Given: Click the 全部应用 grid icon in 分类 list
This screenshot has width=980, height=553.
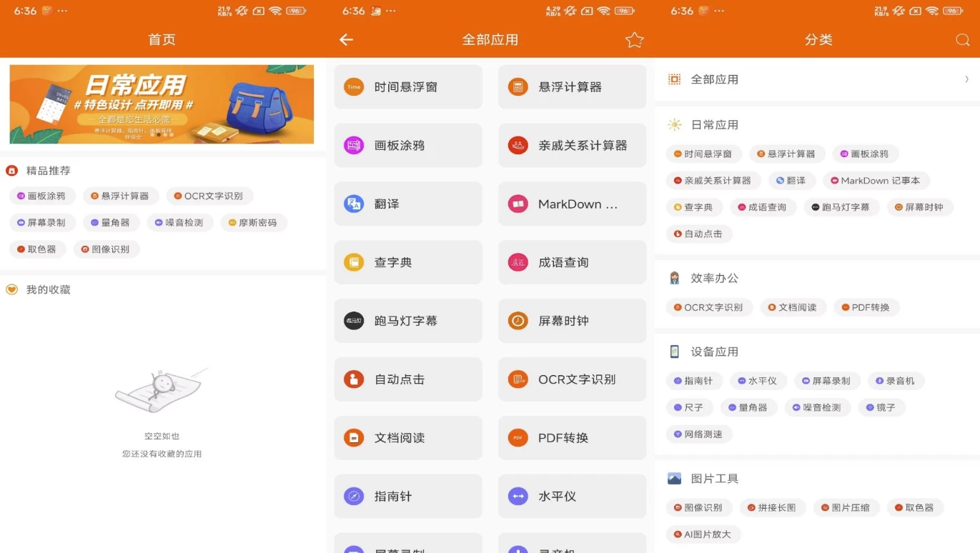Looking at the screenshot, I should tap(674, 79).
